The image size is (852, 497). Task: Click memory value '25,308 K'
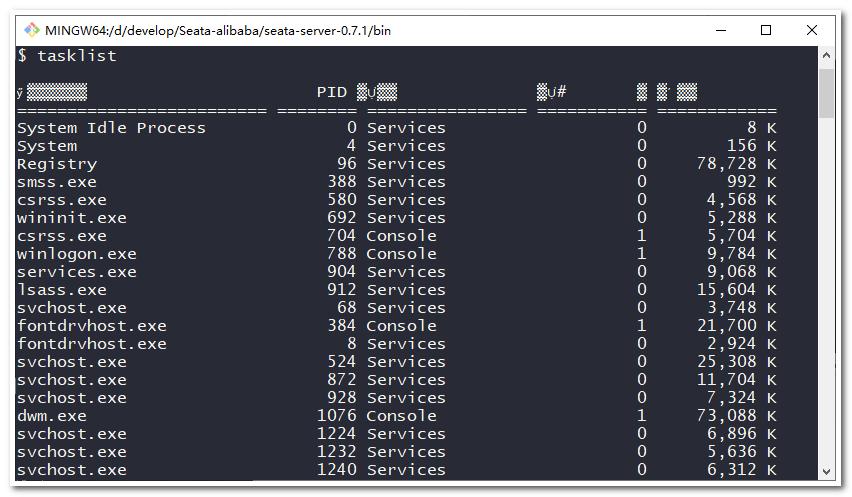[737, 362]
